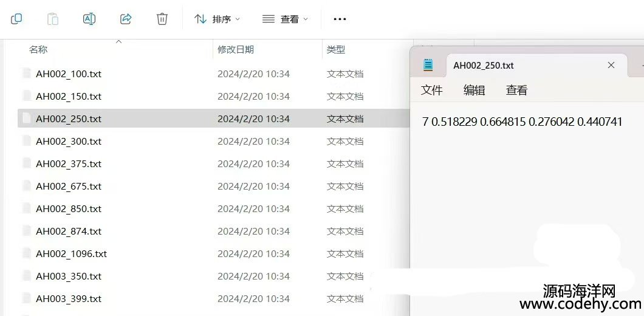Screen dimensions: 644x316
Task: Click the Delete trash can icon
Action: click(x=162, y=19)
